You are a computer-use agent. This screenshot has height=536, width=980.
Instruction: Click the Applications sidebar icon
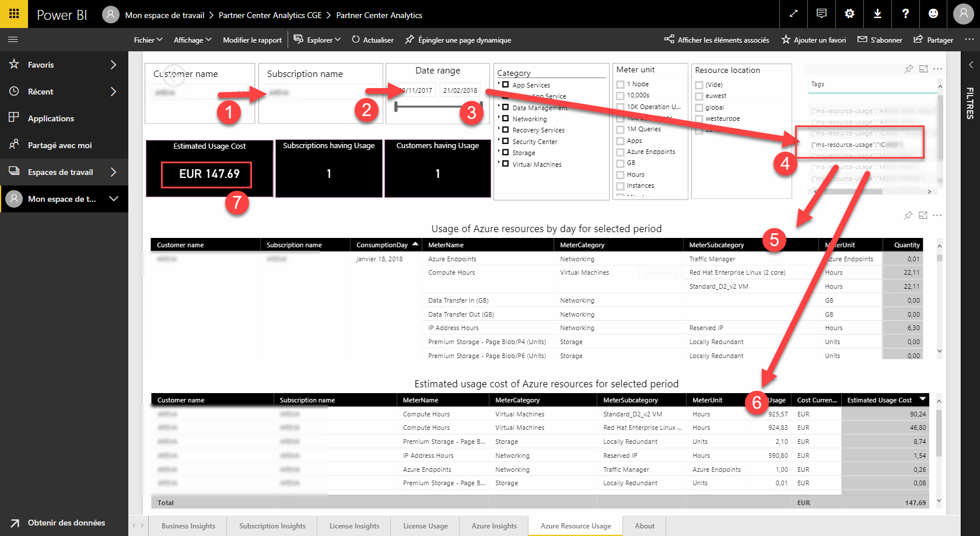(14, 118)
